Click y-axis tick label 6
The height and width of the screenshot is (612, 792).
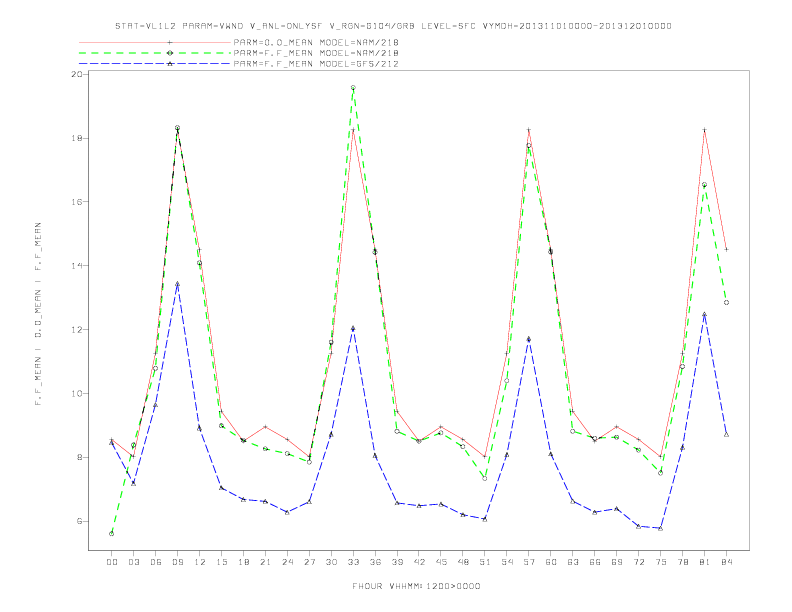click(x=80, y=522)
